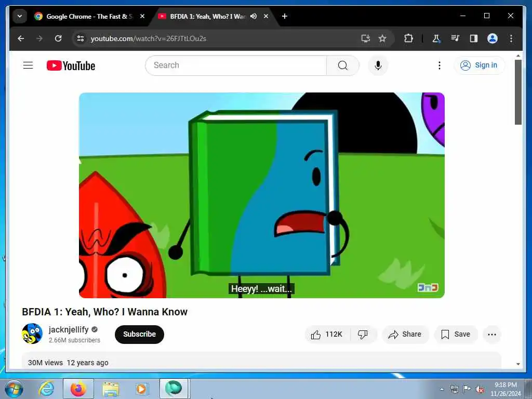Open the YouTube hamburger guide menu
The image size is (532, 399).
28,65
